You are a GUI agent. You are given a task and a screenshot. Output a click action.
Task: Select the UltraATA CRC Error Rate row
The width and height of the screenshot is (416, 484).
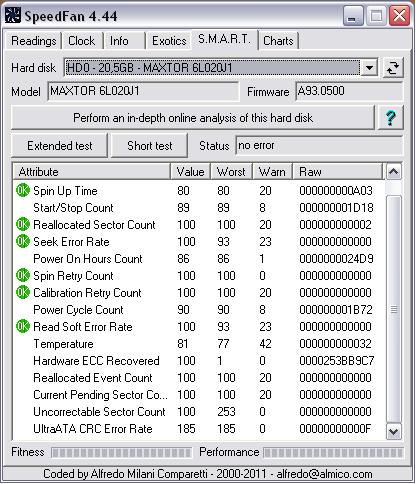tap(199, 429)
